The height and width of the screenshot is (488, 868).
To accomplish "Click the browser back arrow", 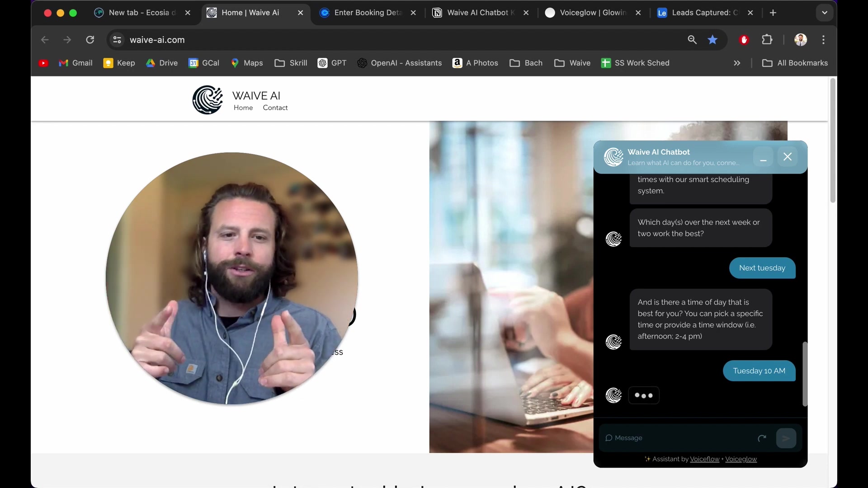I will (45, 40).
